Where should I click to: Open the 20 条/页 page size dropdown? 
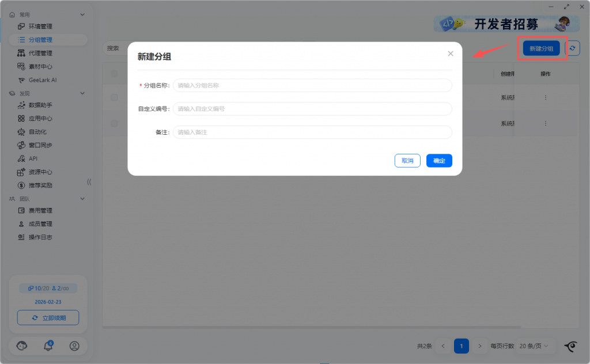(534, 346)
